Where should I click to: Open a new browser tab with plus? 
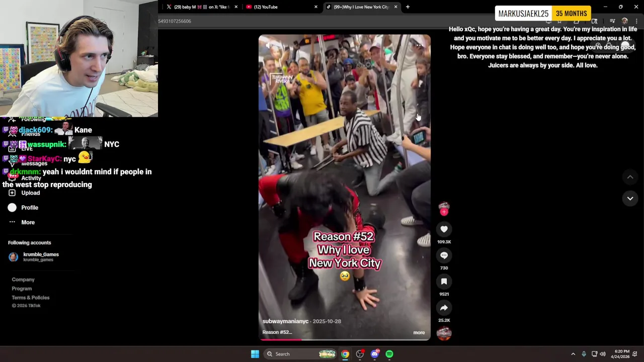point(408,7)
